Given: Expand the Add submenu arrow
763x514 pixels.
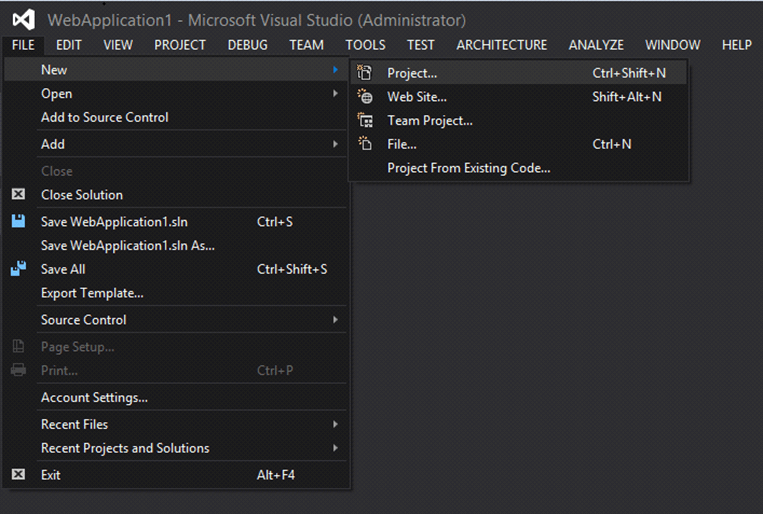Looking at the screenshot, I should pyautogui.click(x=335, y=144).
